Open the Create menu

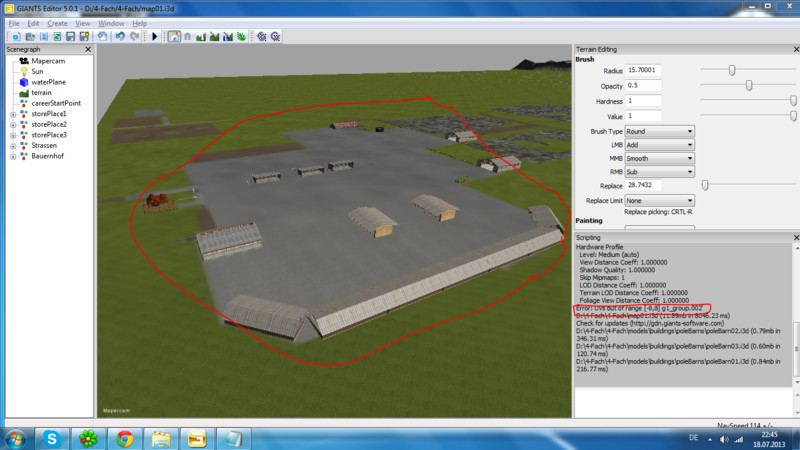(x=57, y=23)
